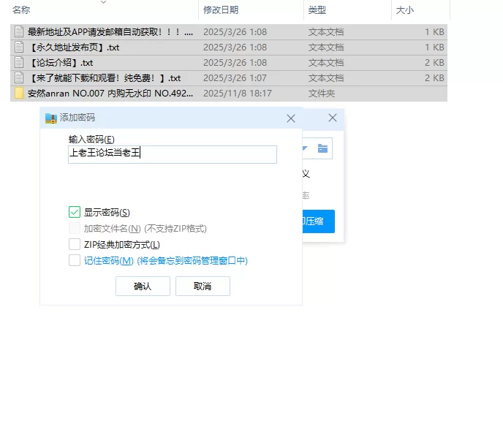Click the browse folder icon behind the dialog

click(x=322, y=149)
